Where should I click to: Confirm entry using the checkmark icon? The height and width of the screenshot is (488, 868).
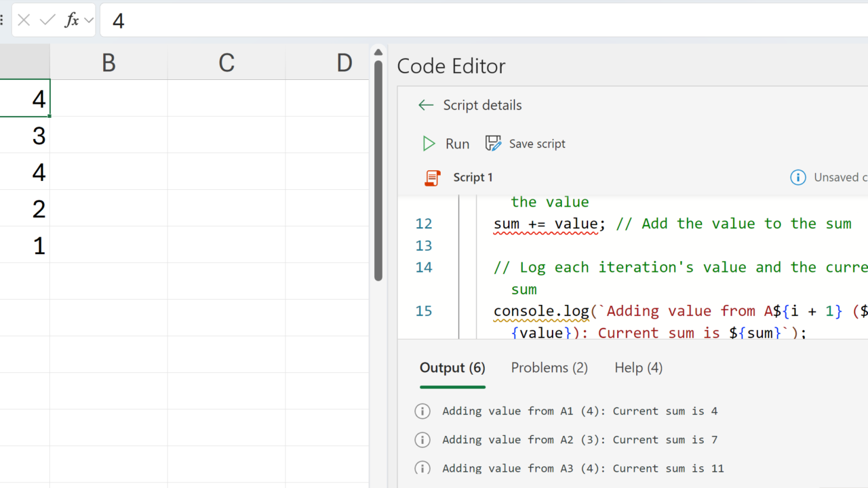coord(47,20)
